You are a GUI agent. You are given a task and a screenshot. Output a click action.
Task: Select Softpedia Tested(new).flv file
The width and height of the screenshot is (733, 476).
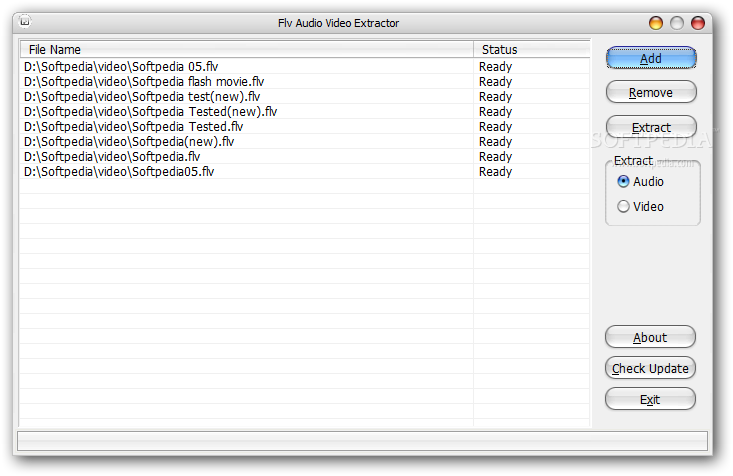[x=150, y=112]
